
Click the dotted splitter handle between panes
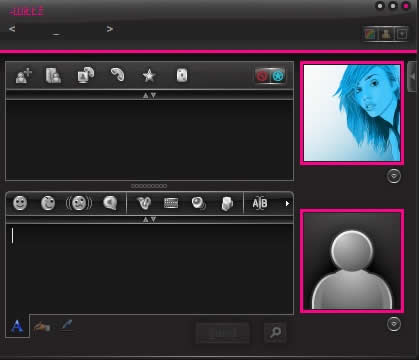pyautogui.click(x=149, y=186)
